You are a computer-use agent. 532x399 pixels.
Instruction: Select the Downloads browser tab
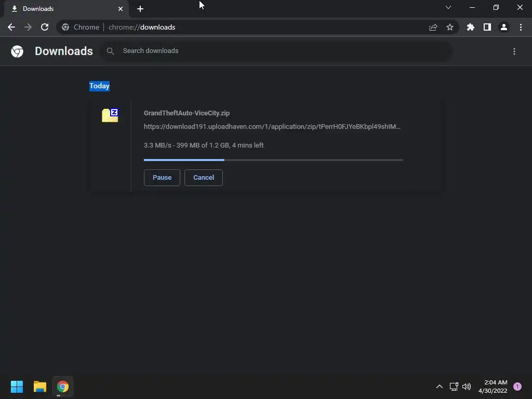pyautogui.click(x=66, y=9)
